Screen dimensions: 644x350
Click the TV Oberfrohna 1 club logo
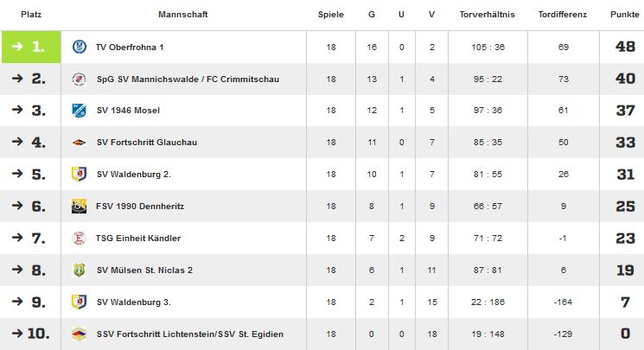coord(79,47)
